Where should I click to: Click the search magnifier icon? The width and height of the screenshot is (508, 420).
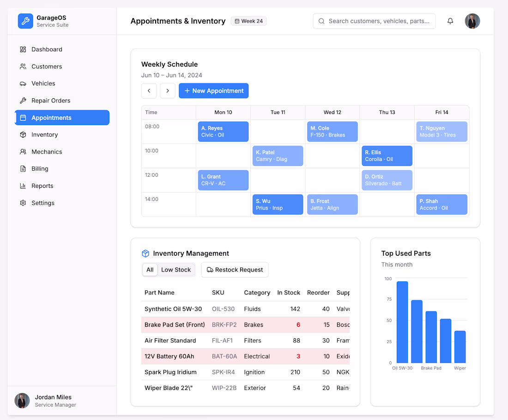pos(321,21)
